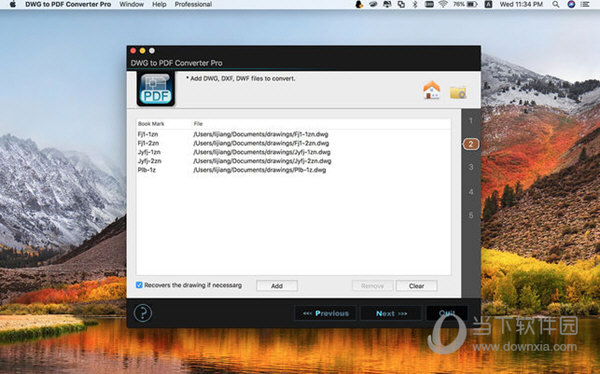Click the overlapping squares menu bar icon
Image resolution: width=600 pixels, height=374 pixels.
[401, 4]
